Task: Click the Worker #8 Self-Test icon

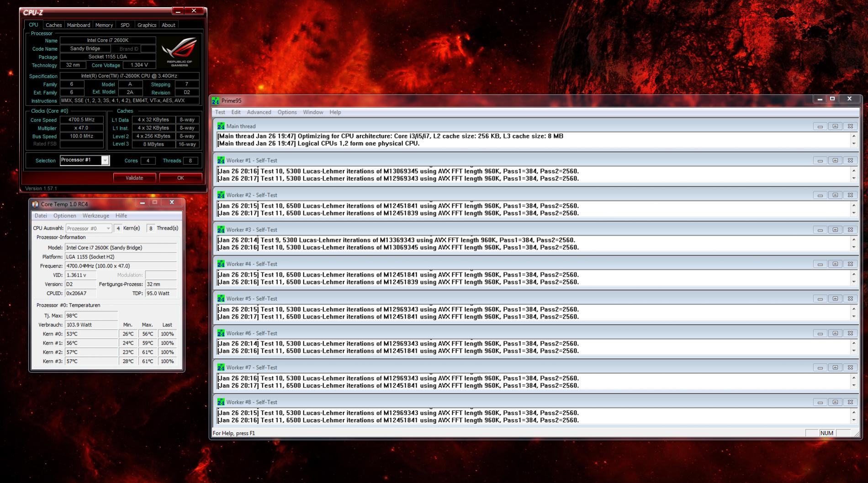Action: 221,402
